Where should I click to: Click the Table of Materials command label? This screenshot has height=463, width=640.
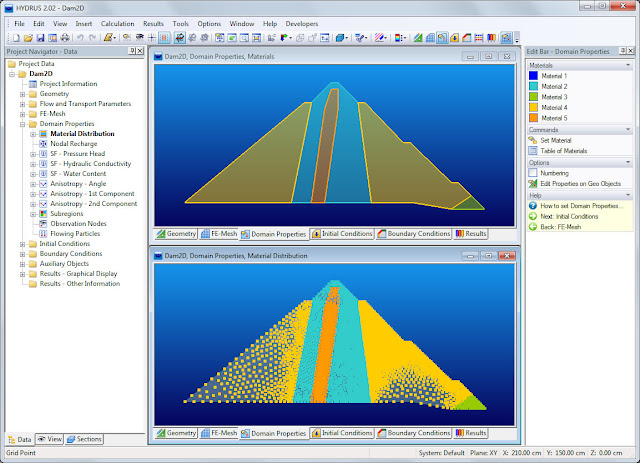pyautogui.click(x=564, y=151)
